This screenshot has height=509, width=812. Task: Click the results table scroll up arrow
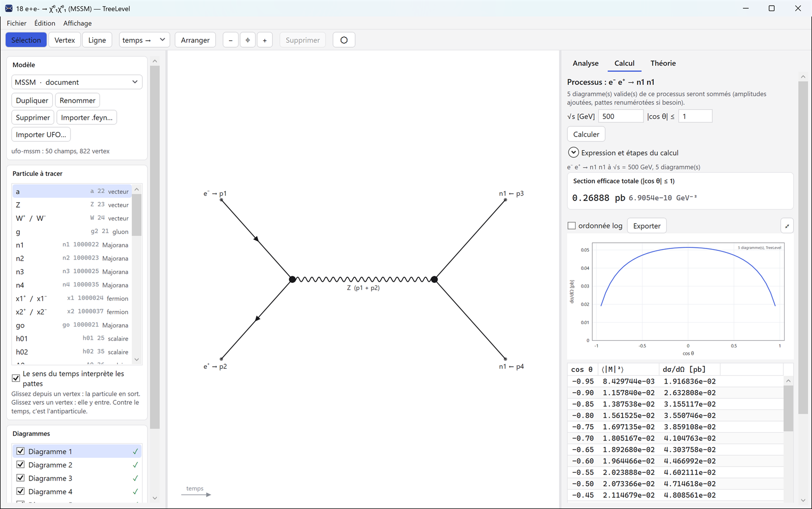788,381
